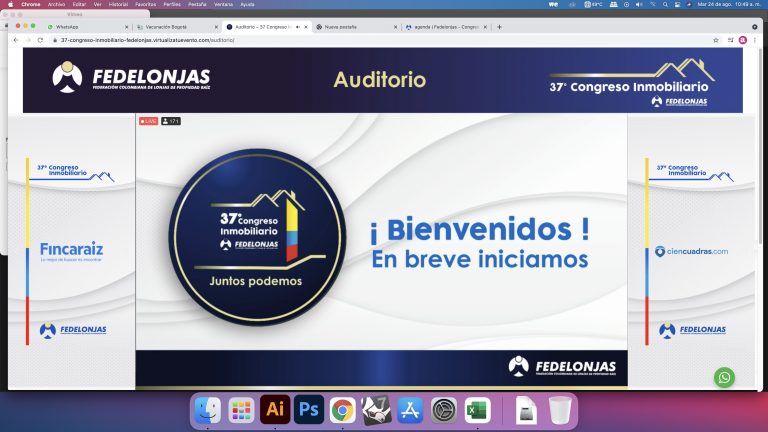This screenshot has width=768, height=432.
Task: View site security lock info
Action: tap(55, 40)
